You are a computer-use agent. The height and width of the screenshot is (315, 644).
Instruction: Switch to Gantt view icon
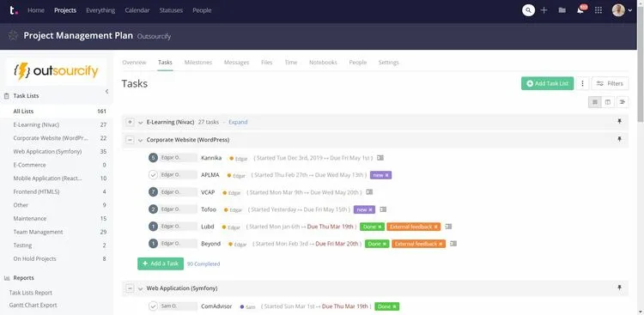tap(623, 102)
